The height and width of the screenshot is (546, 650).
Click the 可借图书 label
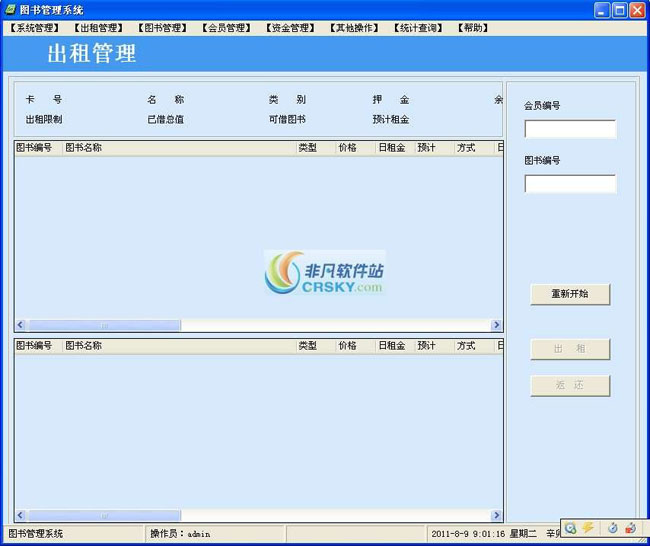[287, 119]
